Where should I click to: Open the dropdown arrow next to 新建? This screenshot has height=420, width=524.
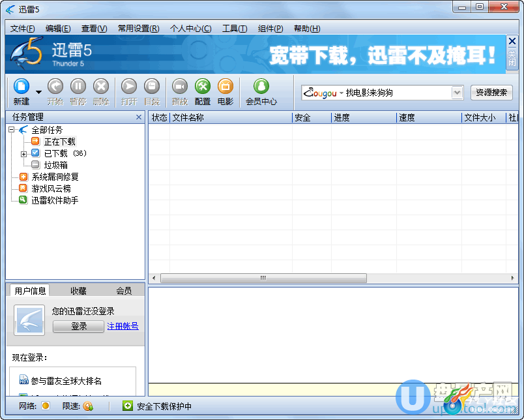(38, 92)
